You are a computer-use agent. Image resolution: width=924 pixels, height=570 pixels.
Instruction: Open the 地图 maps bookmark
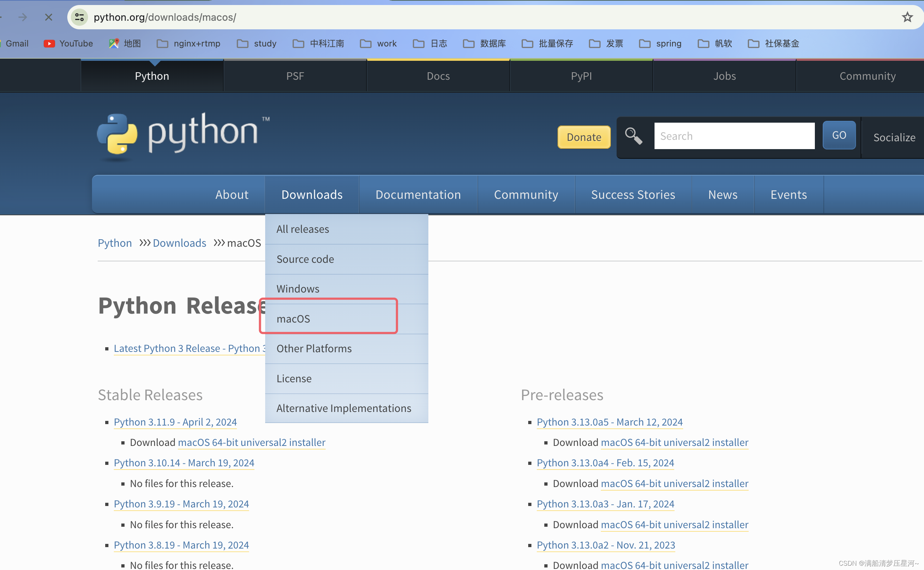(125, 43)
